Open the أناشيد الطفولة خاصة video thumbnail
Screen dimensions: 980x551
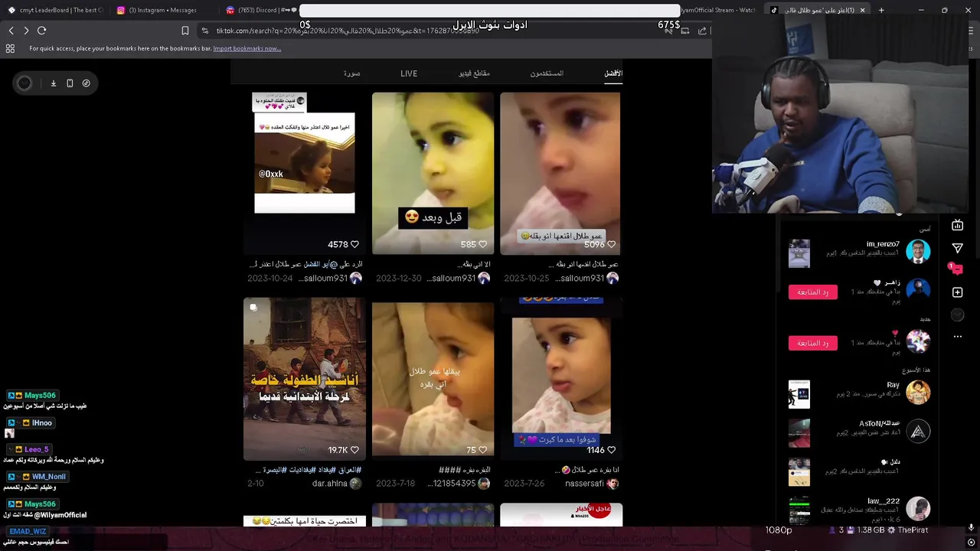coord(305,379)
